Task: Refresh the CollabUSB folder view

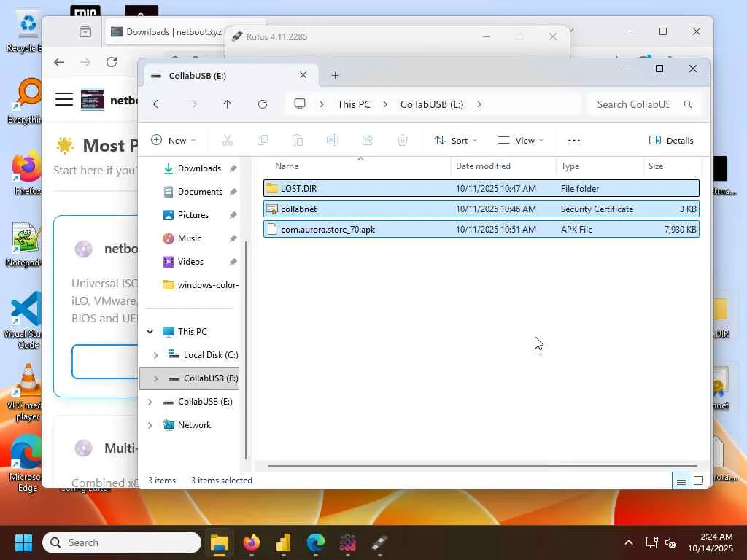Action: click(x=263, y=104)
